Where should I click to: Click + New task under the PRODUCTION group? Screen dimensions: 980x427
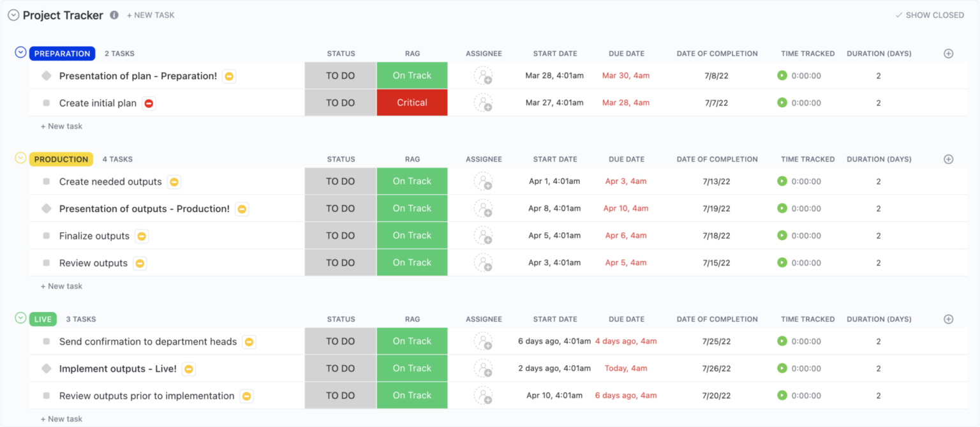point(61,285)
